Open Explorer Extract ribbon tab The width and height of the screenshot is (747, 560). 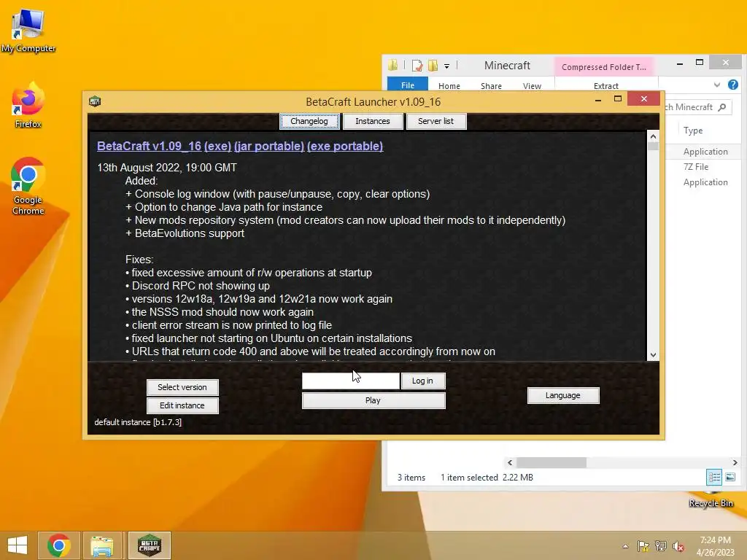pos(606,86)
